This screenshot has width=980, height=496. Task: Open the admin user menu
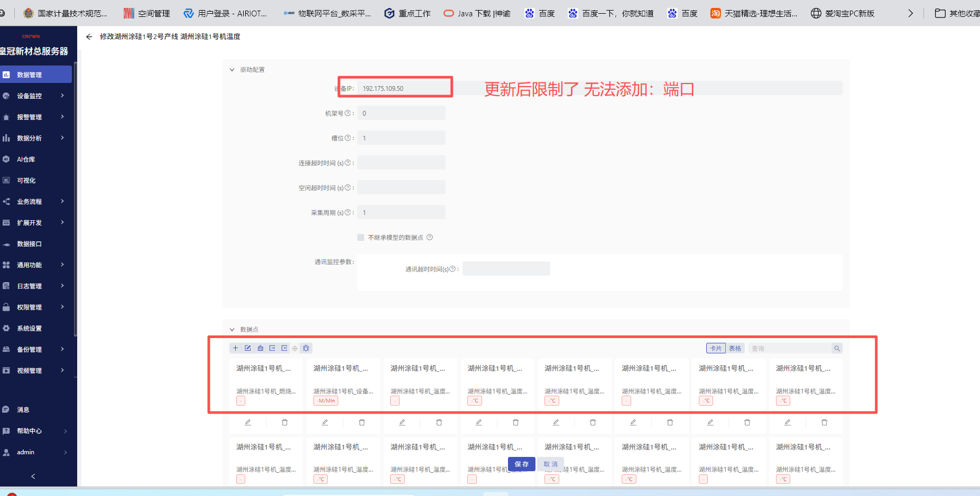click(36, 452)
